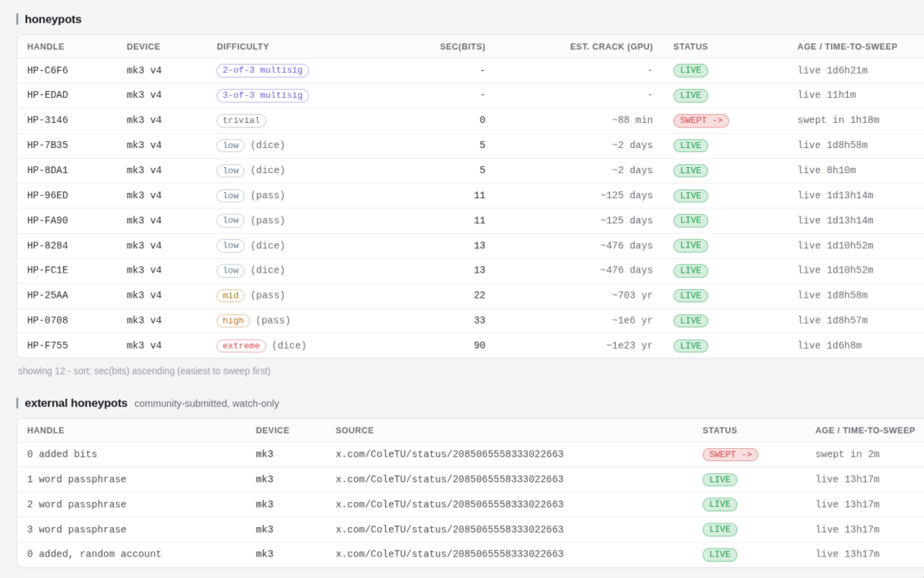Click the trivial difficulty tag
This screenshot has width=924, height=578.
[x=241, y=120]
